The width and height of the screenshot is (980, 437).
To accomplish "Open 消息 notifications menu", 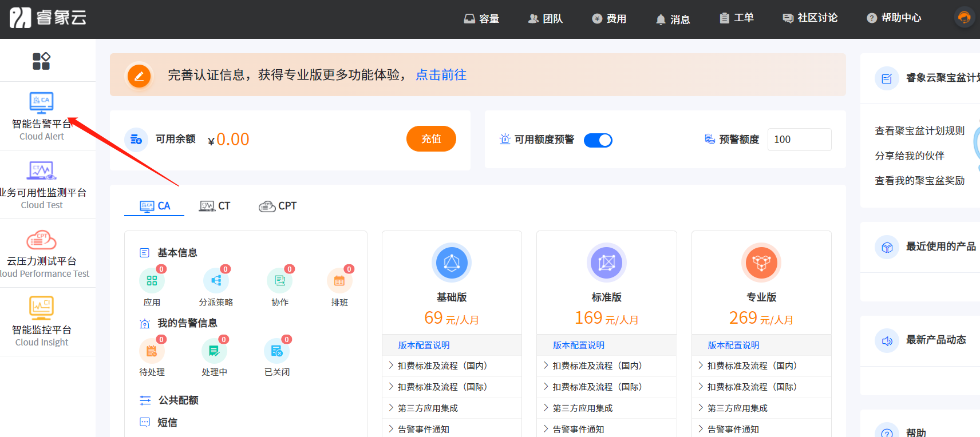I will click(x=673, y=19).
